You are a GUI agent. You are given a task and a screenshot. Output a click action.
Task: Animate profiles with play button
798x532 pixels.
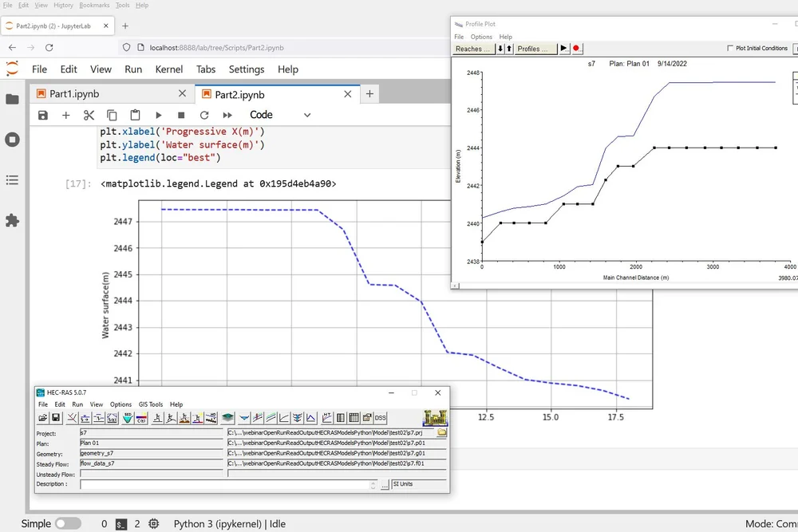564,49
